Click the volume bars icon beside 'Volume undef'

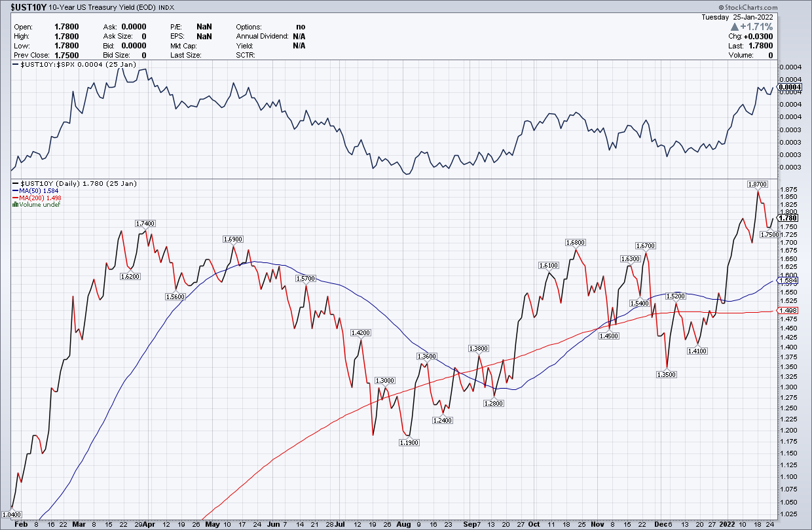click(14, 205)
